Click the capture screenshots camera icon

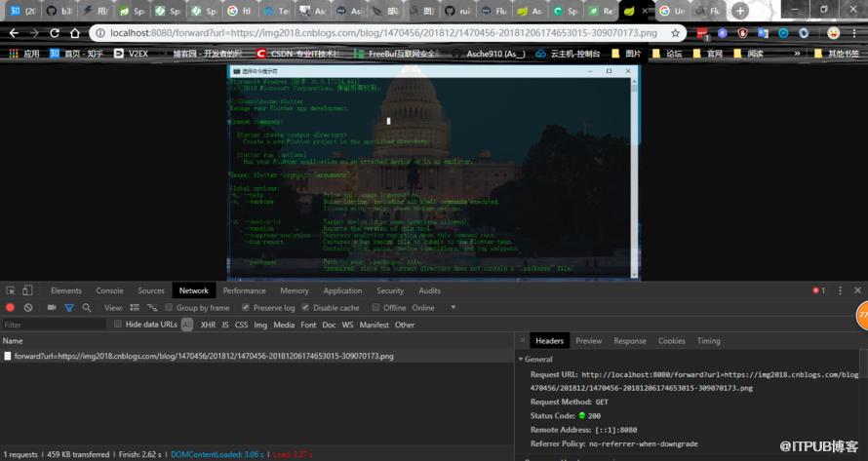[x=52, y=308]
